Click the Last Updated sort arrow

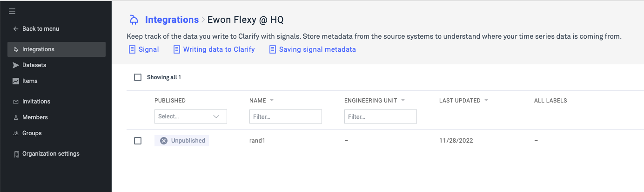[486, 100]
